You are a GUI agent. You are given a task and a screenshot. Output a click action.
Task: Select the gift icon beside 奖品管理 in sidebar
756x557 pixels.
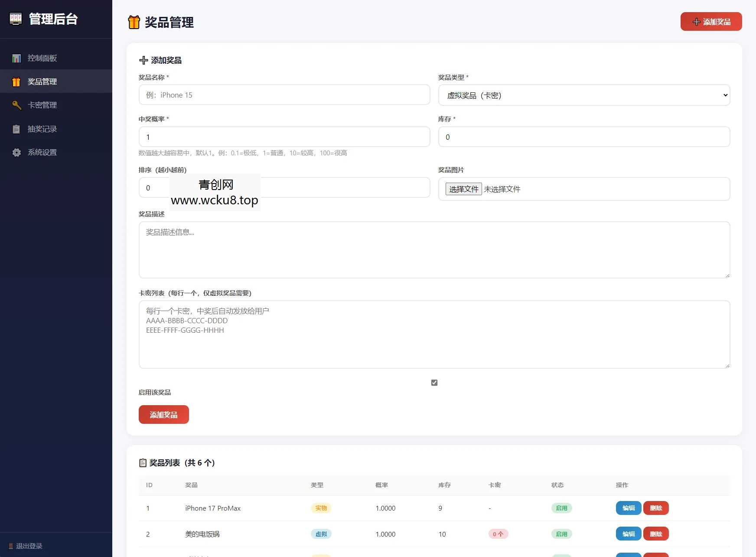click(16, 82)
